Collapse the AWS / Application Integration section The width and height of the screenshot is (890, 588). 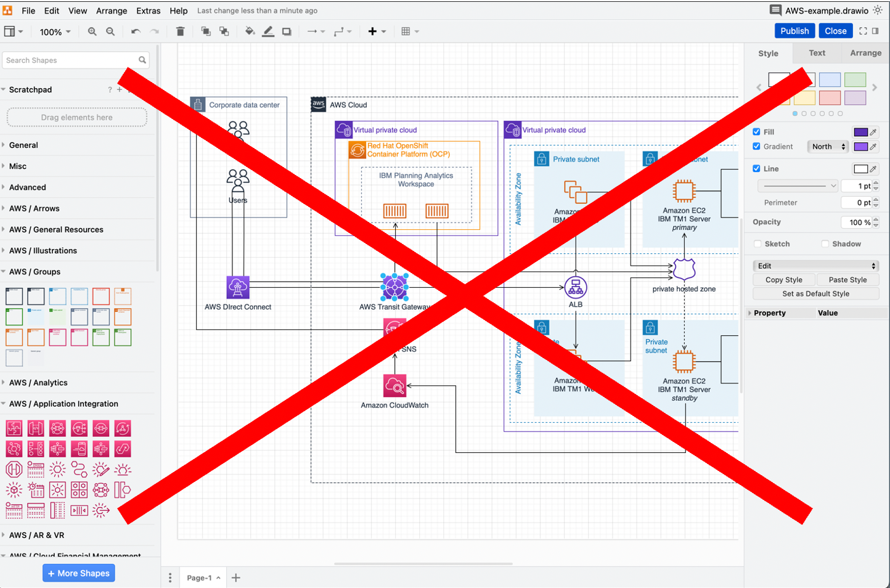pyautogui.click(x=64, y=404)
